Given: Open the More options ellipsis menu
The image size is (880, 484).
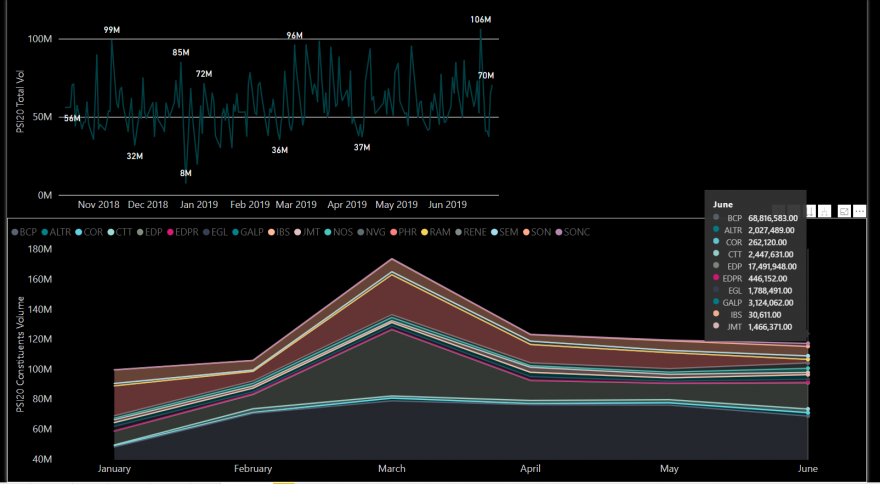Looking at the screenshot, I should point(860,211).
